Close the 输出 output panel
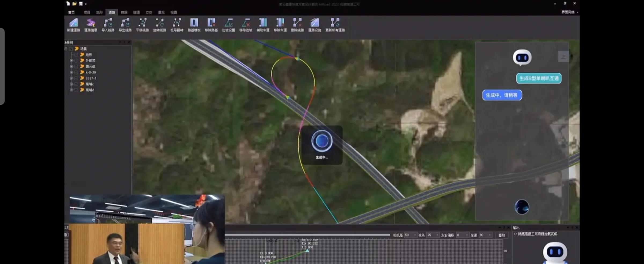The height and width of the screenshot is (264, 644). [x=577, y=227]
